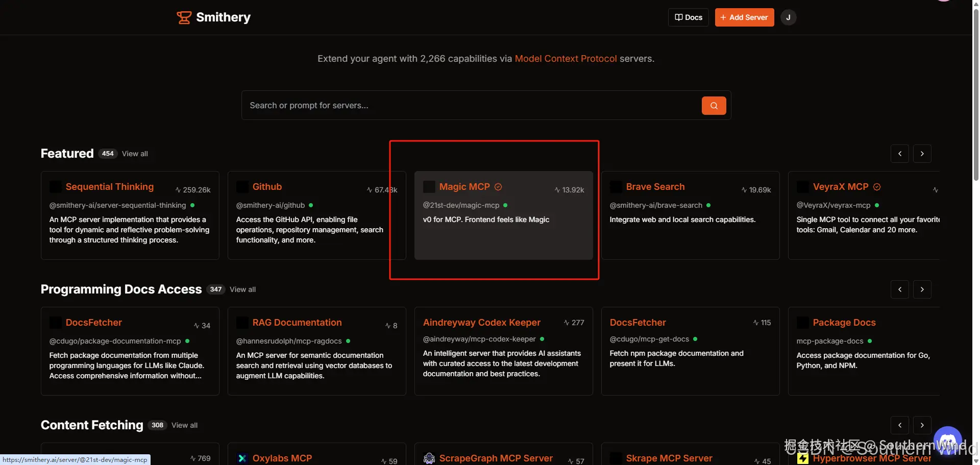Open the Brave Search title link
The image size is (980, 465).
click(x=655, y=187)
